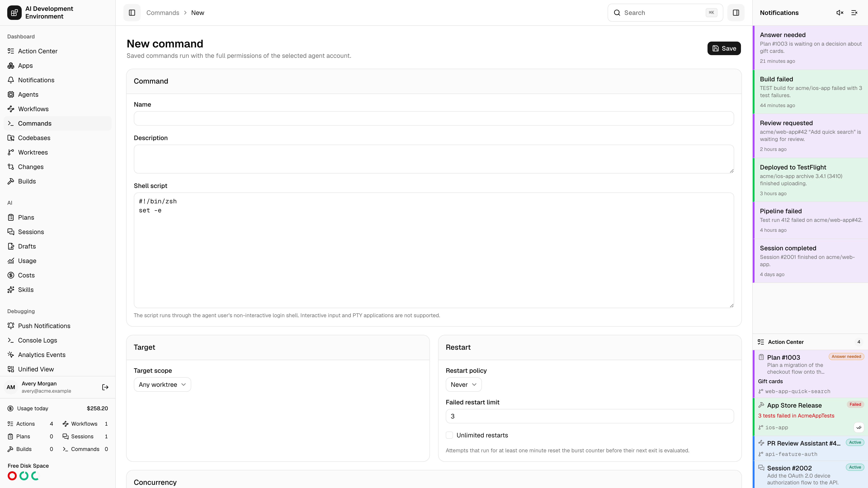Viewport: 868px width, 488px height.
Task: Click the search magnifier icon
Action: click(617, 13)
